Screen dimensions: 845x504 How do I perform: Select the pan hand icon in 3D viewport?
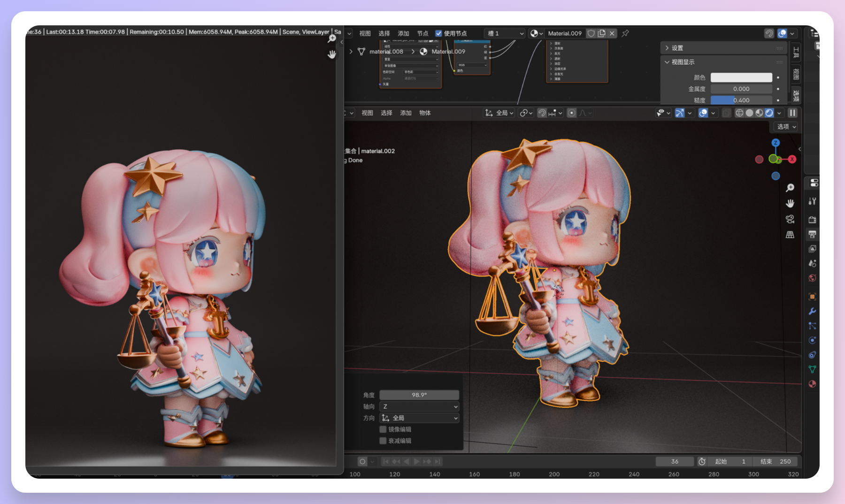click(790, 203)
